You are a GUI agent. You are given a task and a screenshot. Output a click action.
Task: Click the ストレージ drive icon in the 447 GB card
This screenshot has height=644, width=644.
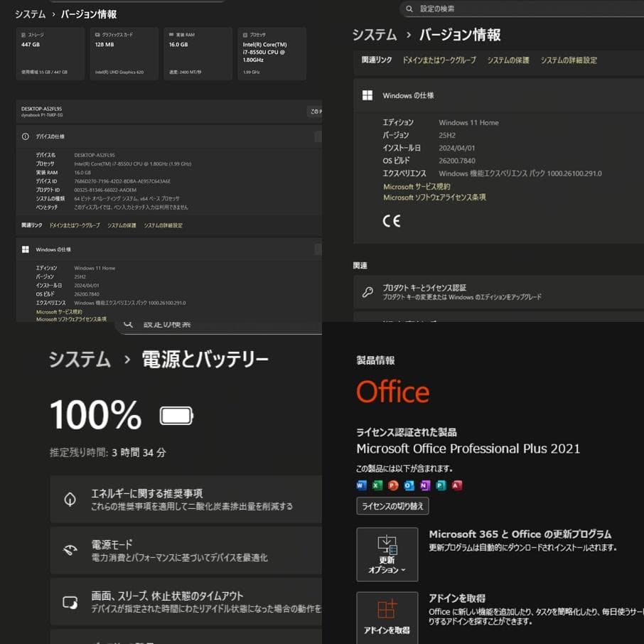tap(23, 35)
